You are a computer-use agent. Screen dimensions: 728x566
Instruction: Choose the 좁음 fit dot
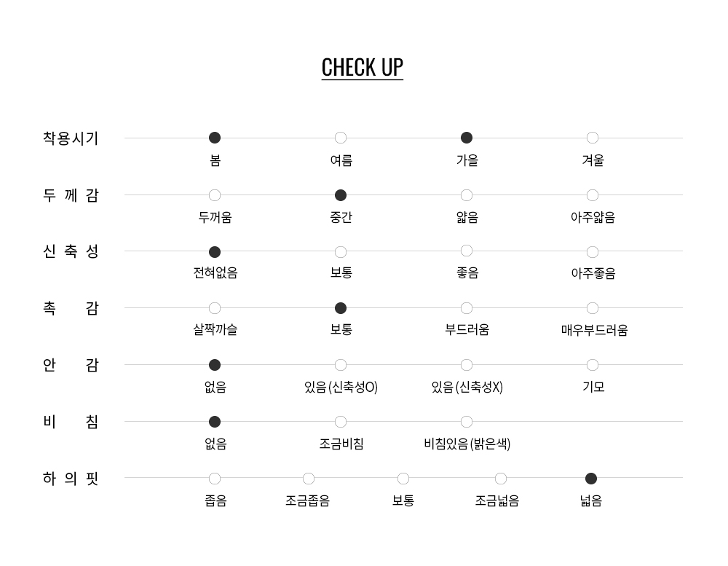(x=215, y=479)
